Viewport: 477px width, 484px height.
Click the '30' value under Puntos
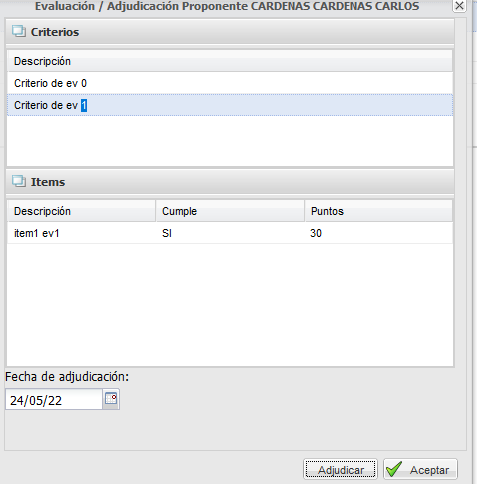316,233
